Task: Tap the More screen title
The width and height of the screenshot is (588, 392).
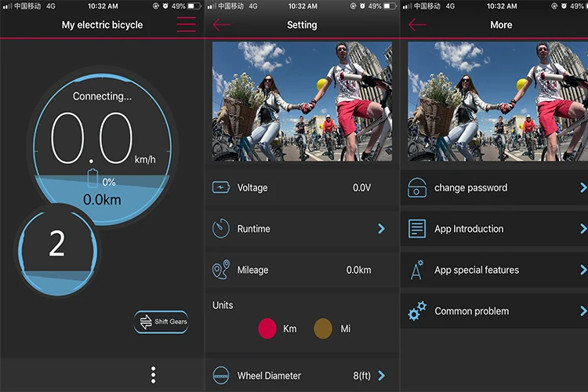Action: click(501, 25)
